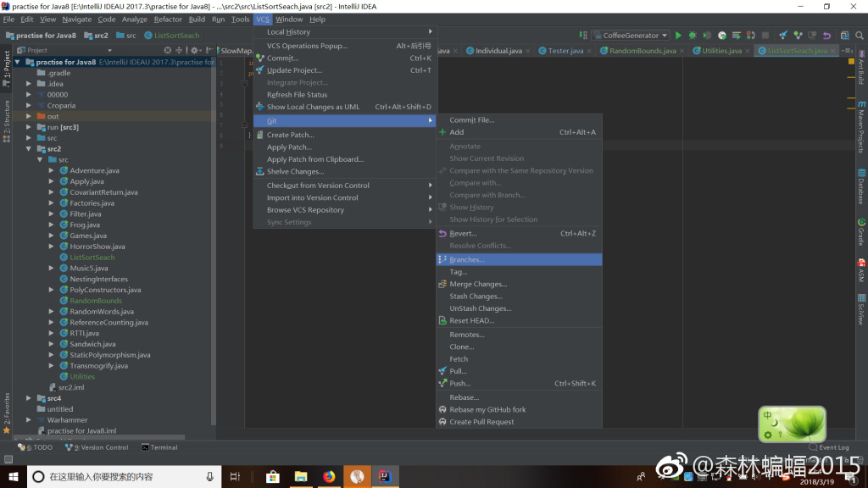Click Checkout from Version Control submenu
The image size is (868, 488).
pos(346,186)
